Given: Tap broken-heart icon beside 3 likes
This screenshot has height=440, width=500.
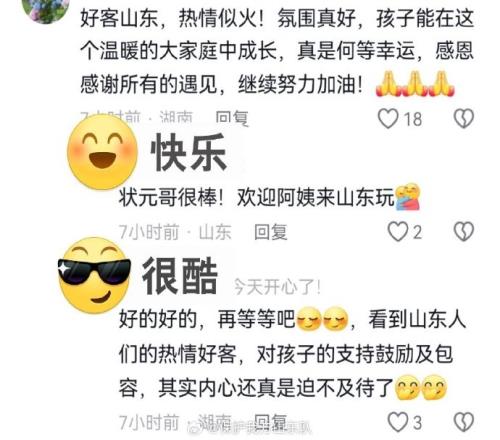Looking at the screenshot, I should click(x=464, y=422).
